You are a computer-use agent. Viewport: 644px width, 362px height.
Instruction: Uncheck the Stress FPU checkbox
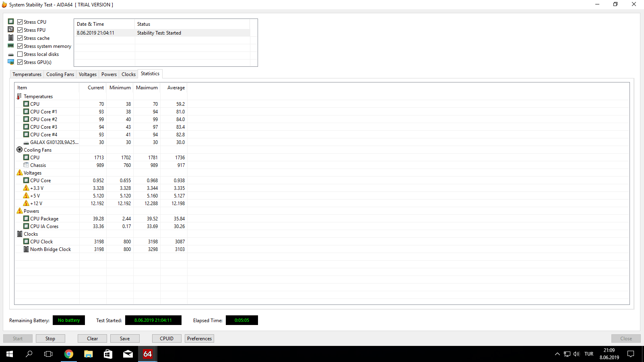pyautogui.click(x=20, y=30)
